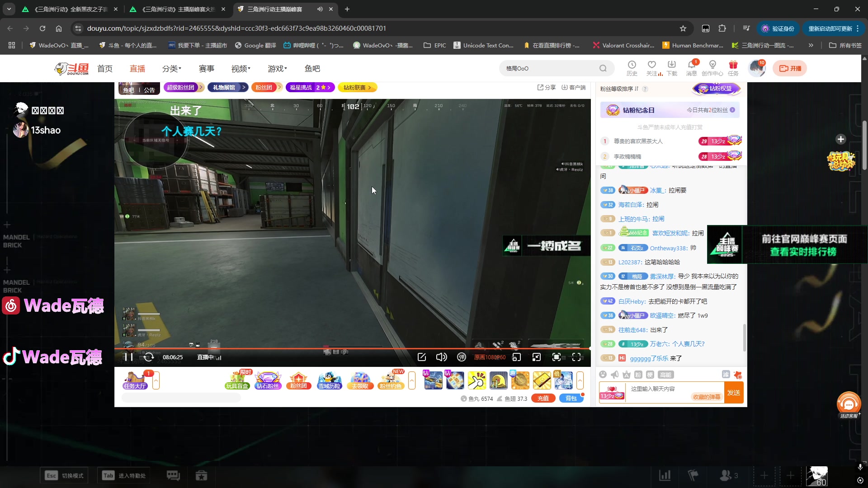Viewport: 868px width, 488px height.
Task: Click the chat message input field
Action: (x=660, y=389)
